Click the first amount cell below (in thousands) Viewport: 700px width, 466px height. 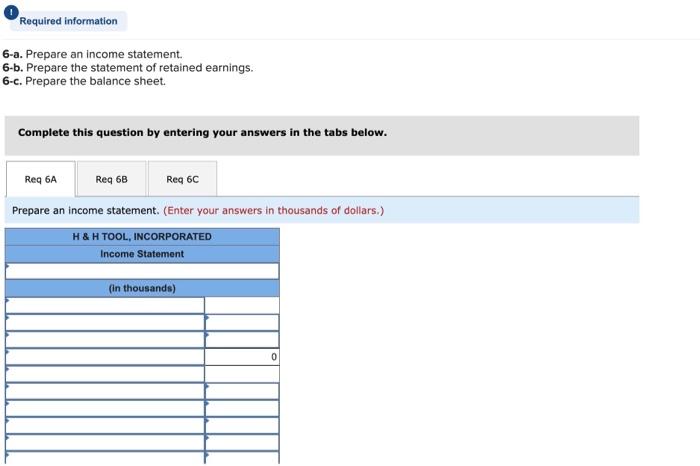pos(242,305)
